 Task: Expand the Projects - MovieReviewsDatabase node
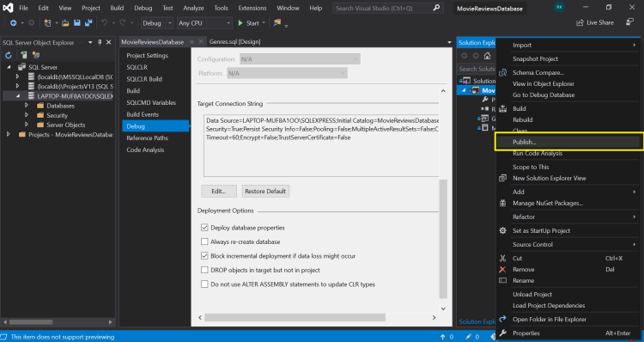click(9, 134)
